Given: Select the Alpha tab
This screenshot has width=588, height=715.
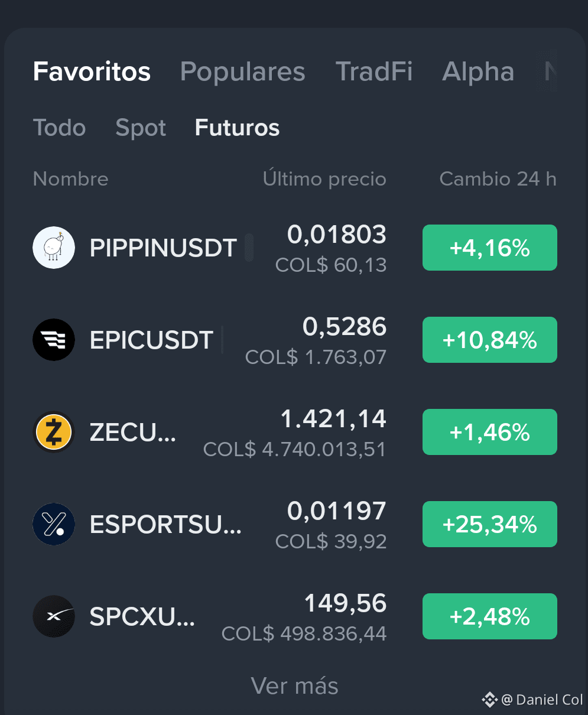Looking at the screenshot, I should tap(478, 71).
